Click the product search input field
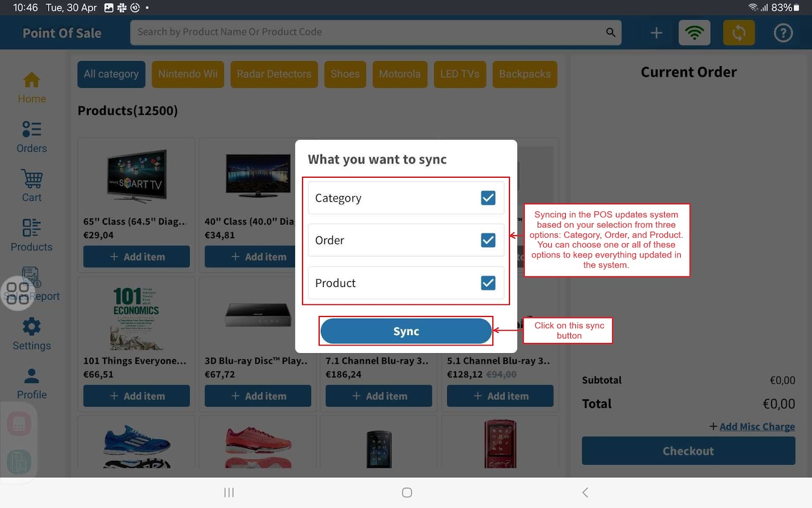The width and height of the screenshot is (812, 508). 365,32
